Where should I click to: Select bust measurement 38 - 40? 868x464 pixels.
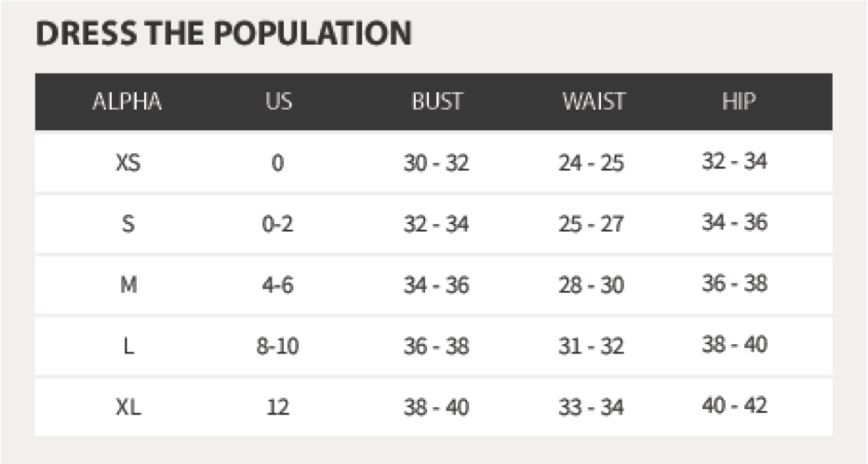(435, 407)
